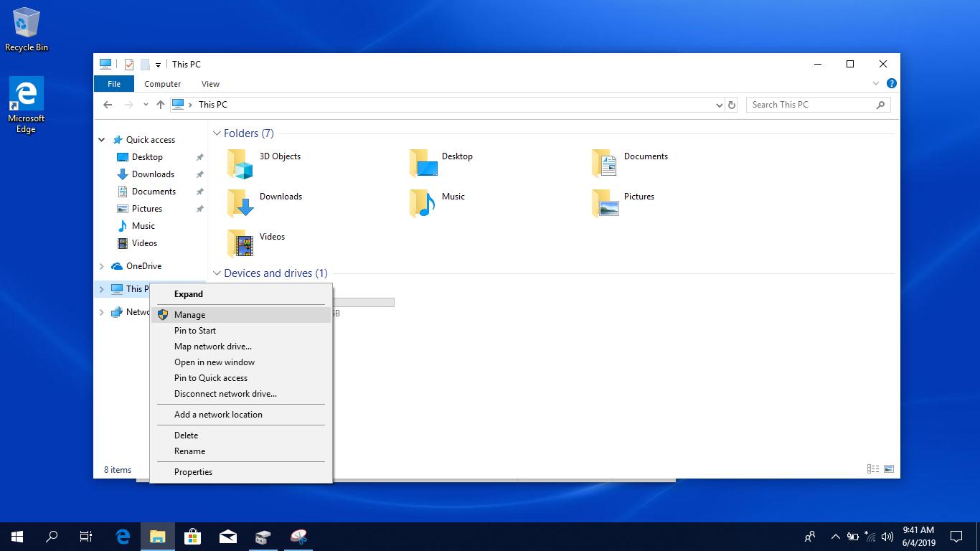
Task: Open the Mail app in taskbar
Action: (228, 537)
